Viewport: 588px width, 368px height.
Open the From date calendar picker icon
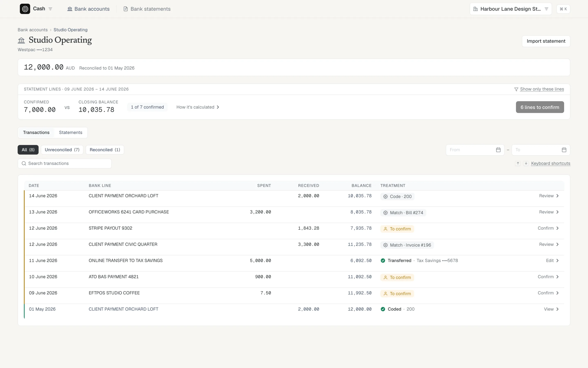click(498, 150)
